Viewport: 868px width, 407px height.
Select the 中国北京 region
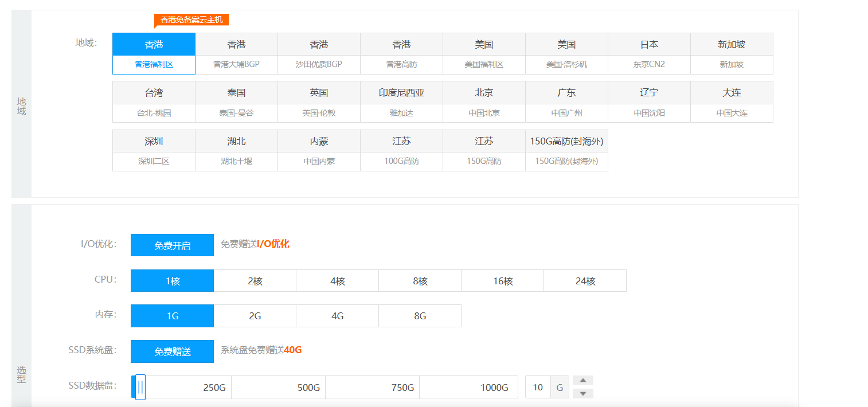pos(484,102)
